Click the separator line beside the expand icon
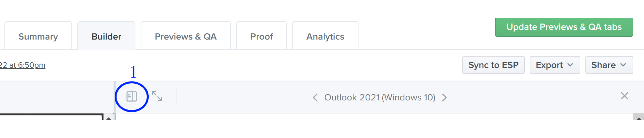The width and height of the screenshot is (644, 138). [177, 97]
